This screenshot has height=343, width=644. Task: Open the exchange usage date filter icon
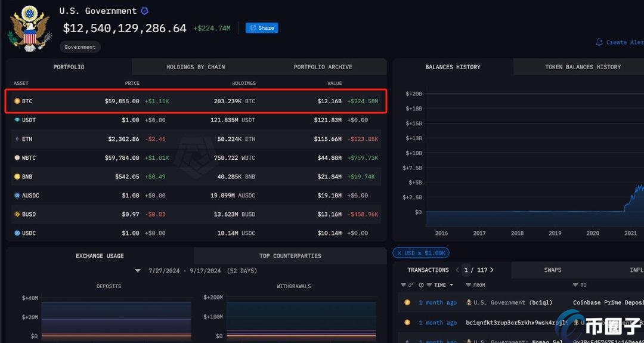coord(138,271)
